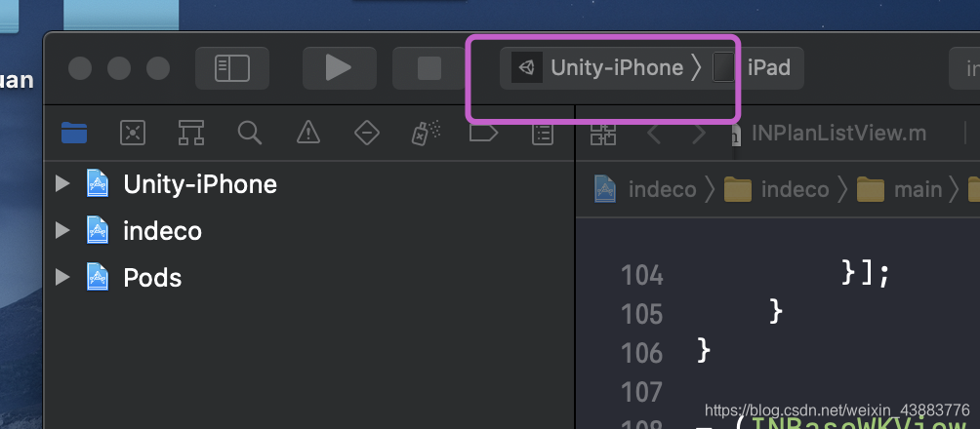Image resolution: width=980 pixels, height=429 pixels.
Task: Toggle the navigator sidebar panel
Action: pyautogui.click(x=232, y=67)
